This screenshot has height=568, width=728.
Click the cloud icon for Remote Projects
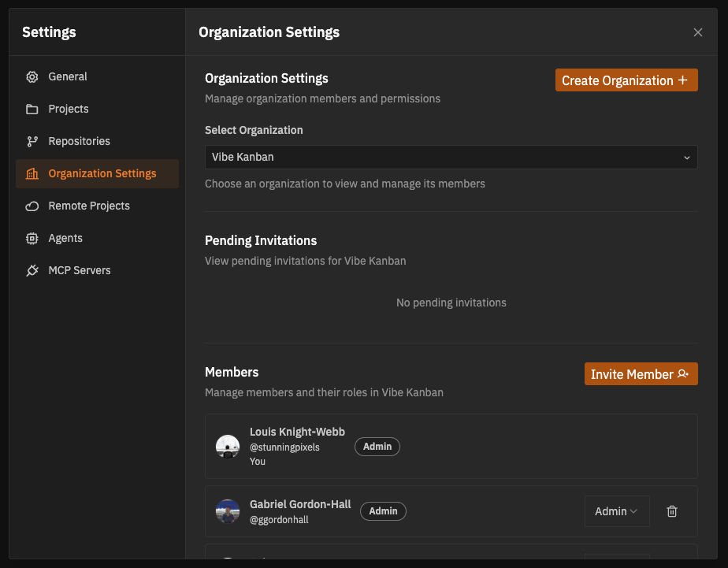[32, 206]
